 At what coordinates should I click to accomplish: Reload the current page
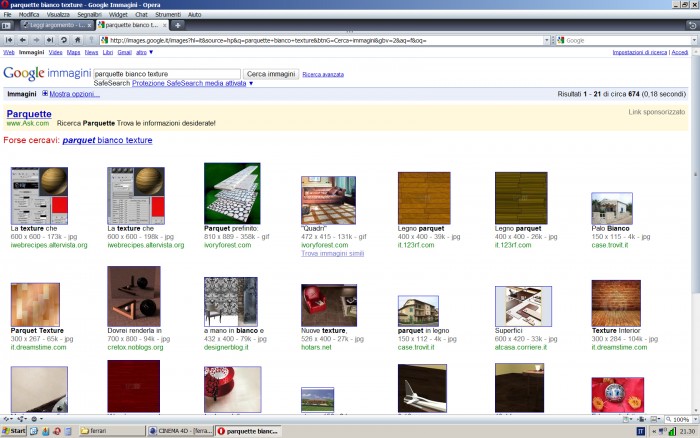pos(64,40)
